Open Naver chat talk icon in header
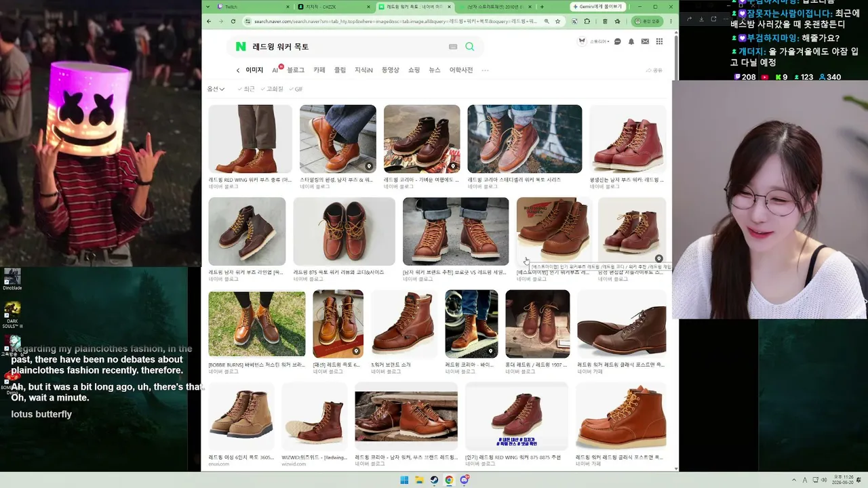This screenshot has height=488, width=868. pyautogui.click(x=617, y=41)
